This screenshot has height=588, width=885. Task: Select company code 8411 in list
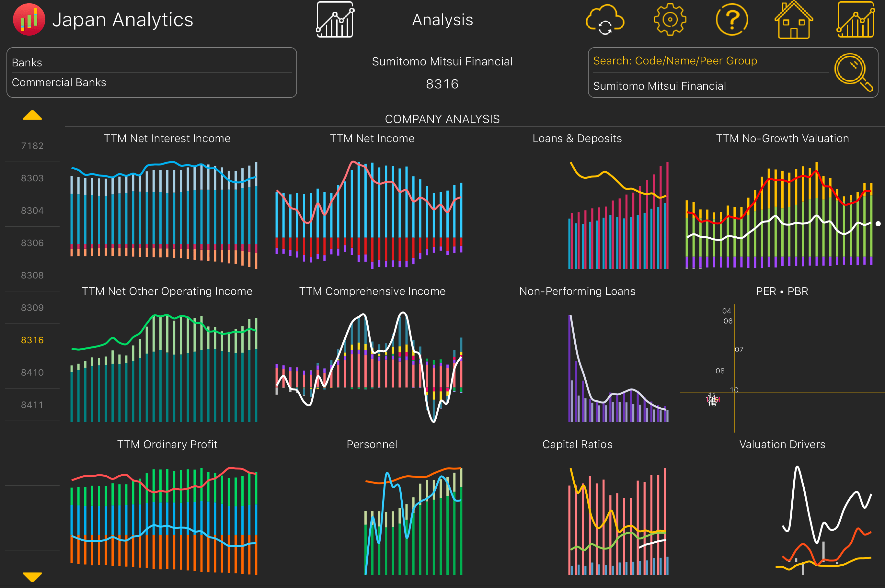(32, 405)
